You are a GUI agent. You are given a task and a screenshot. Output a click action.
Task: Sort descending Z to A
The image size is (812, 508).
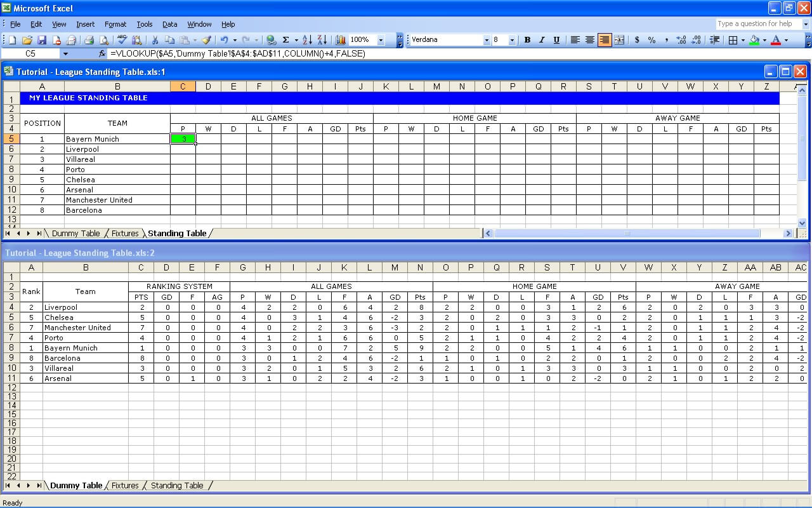pos(322,40)
